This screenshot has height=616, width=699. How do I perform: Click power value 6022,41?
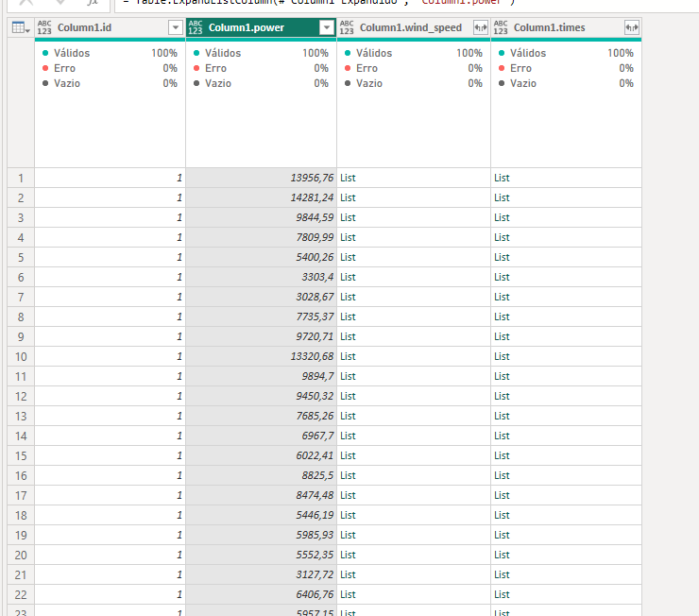tap(315, 455)
